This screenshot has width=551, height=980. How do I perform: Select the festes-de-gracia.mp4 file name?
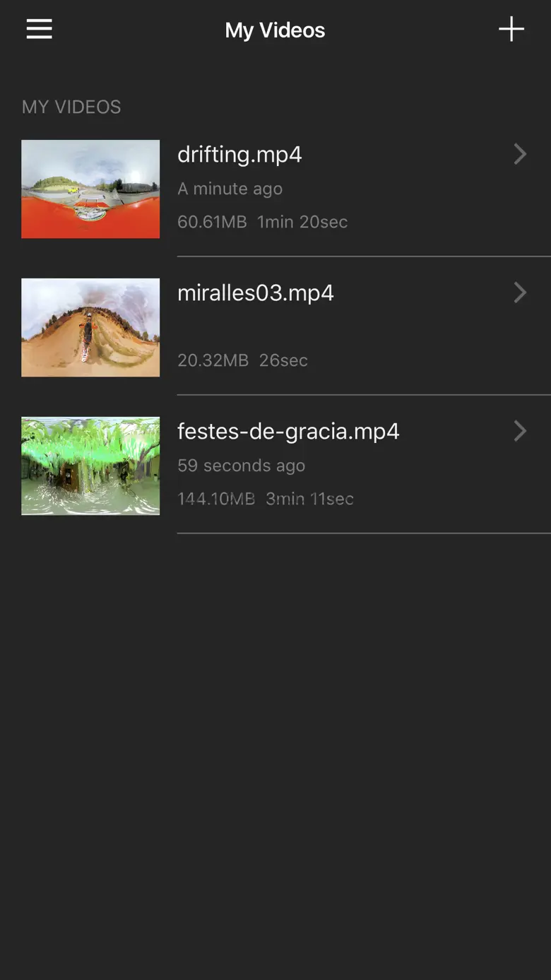288,431
